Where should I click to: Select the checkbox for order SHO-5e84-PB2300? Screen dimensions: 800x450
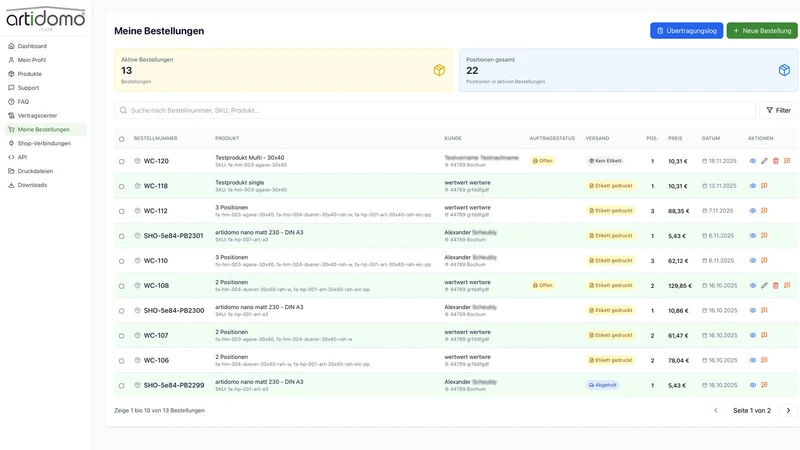tap(121, 311)
